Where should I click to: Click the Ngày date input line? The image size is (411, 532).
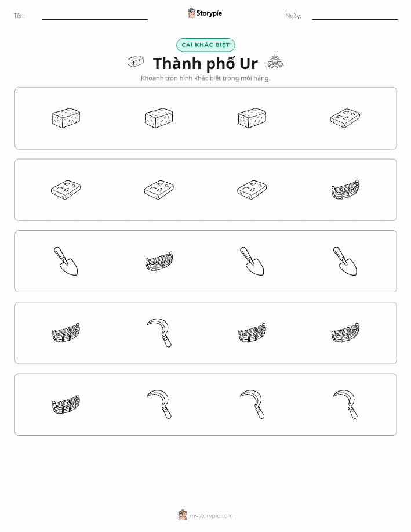coord(355,16)
